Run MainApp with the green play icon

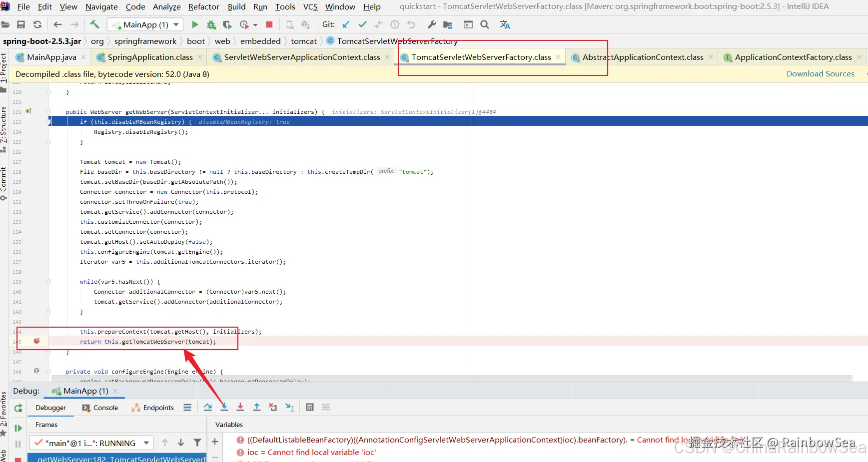click(195, 24)
